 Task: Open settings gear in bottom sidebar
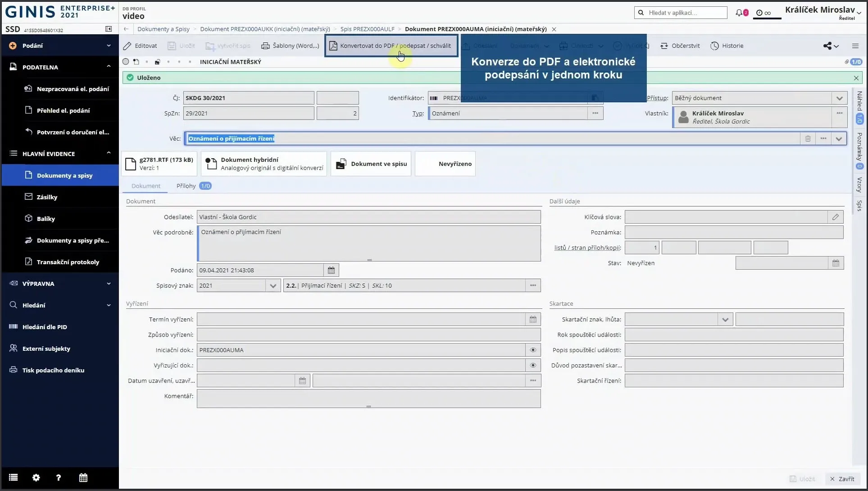36,477
